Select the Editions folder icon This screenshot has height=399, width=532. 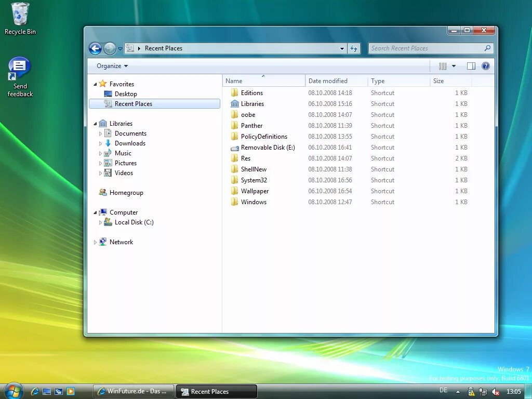pos(234,93)
